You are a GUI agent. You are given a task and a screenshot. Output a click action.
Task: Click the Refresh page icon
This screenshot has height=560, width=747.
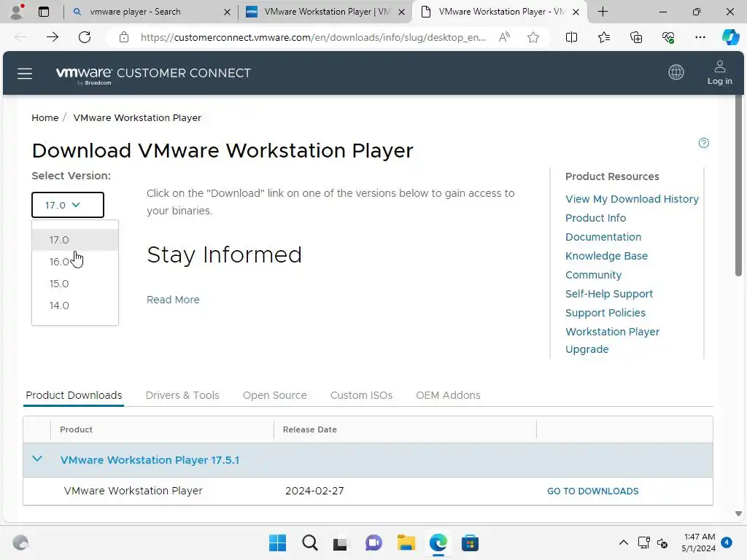click(x=85, y=37)
